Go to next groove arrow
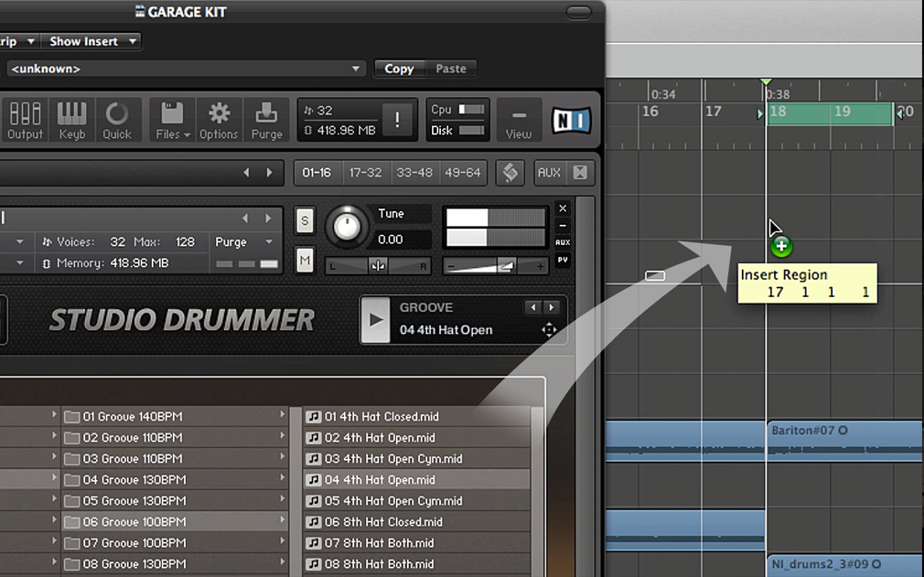 551,307
